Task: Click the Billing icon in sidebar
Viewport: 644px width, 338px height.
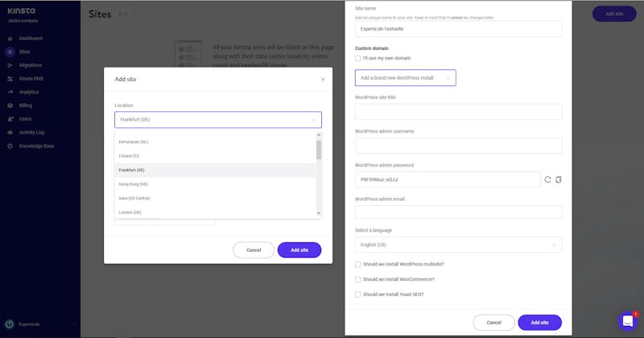Action: click(10, 105)
